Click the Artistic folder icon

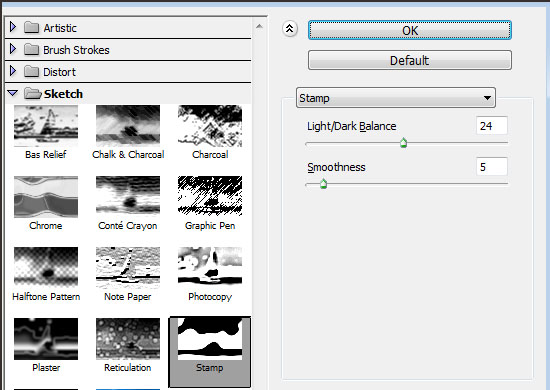pos(32,27)
